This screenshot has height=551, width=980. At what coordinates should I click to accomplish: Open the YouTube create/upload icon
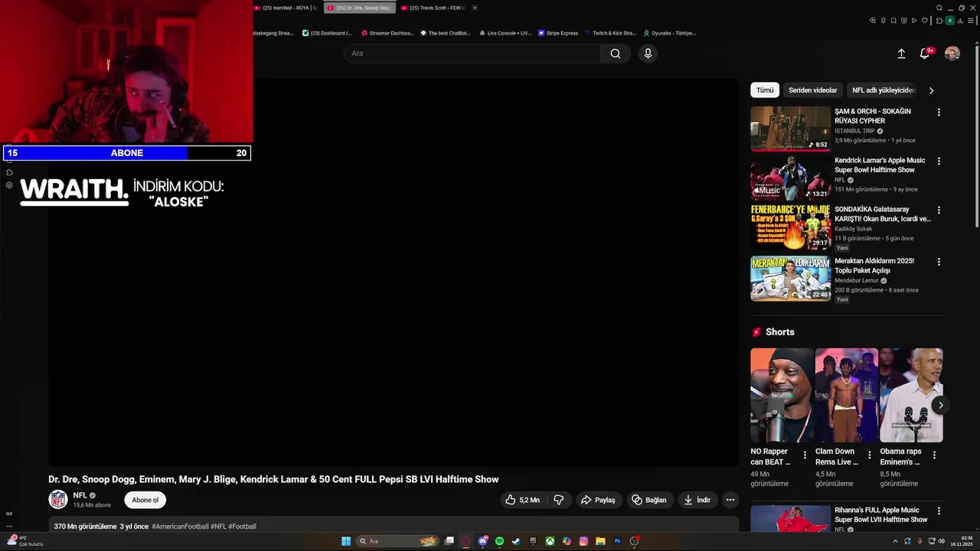click(x=901, y=54)
